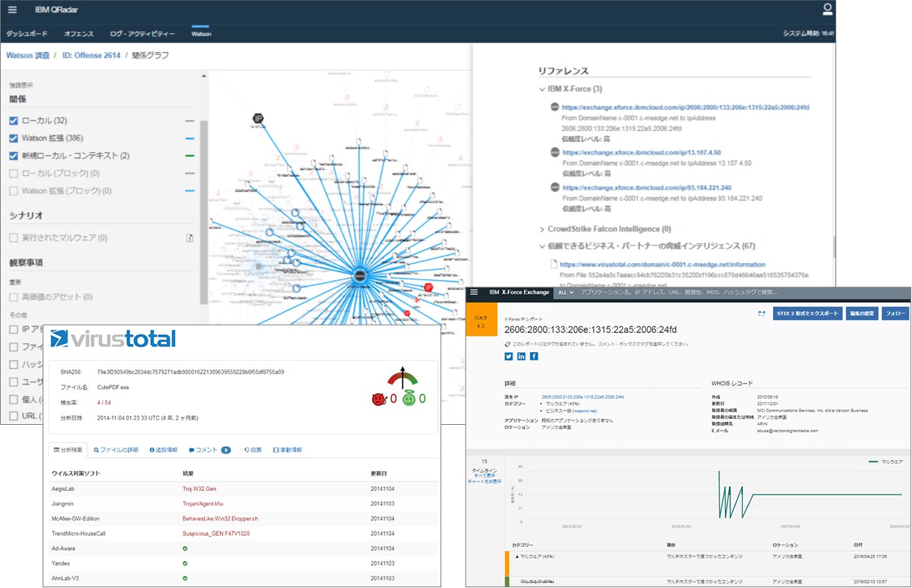Switch to the コメント tab in VirusTotal
Image resolution: width=912 pixels, height=588 pixels.
click(x=210, y=450)
